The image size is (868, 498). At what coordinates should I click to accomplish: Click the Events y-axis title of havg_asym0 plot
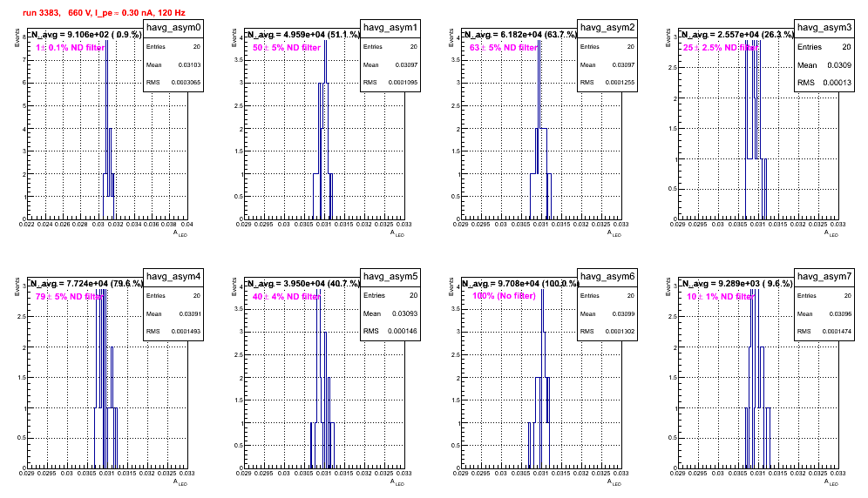17,37
